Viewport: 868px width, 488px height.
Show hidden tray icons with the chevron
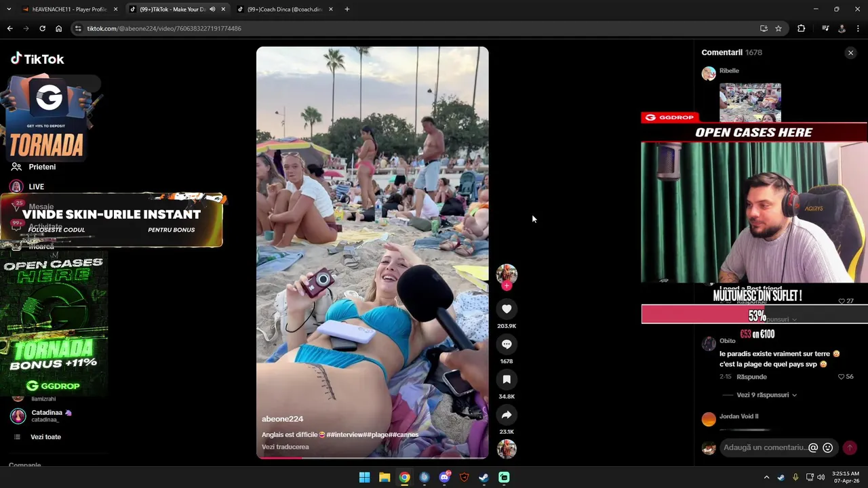pyautogui.click(x=766, y=477)
